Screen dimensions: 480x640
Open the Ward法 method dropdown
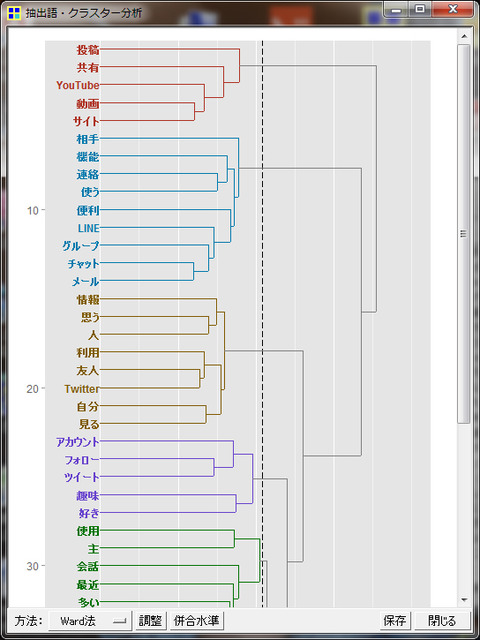click(x=90, y=621)
